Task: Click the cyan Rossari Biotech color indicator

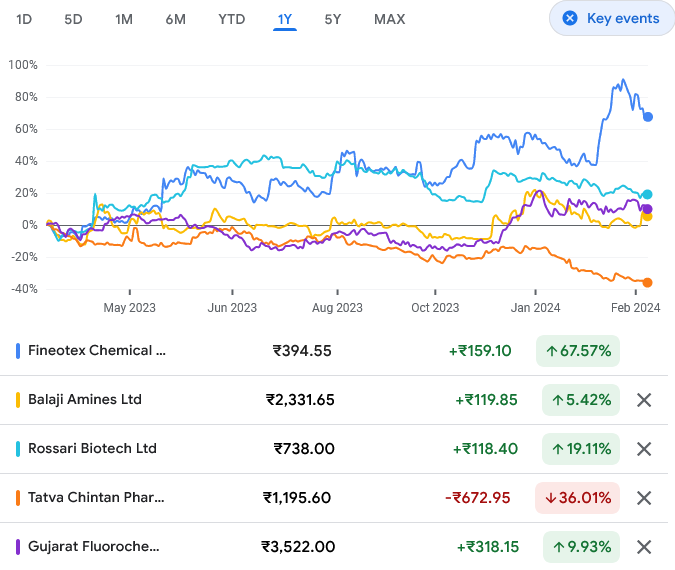Action: pyautogui.click(x=18, y=449)
